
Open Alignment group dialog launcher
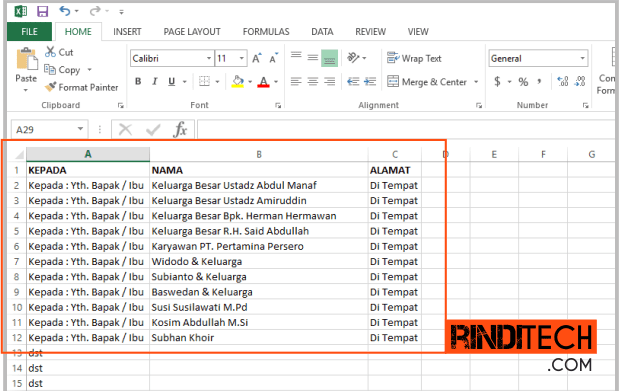coord(479,105)
